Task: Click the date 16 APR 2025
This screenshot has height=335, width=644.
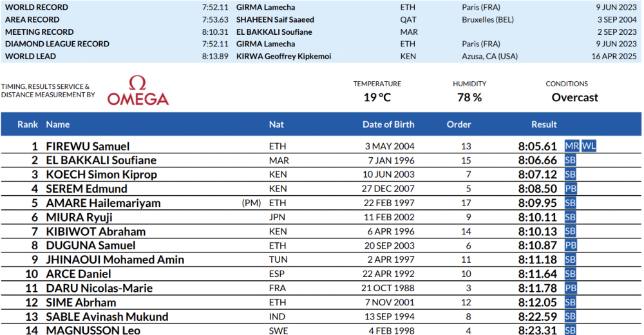Action: pyautogui.click(x=614, y=56)
